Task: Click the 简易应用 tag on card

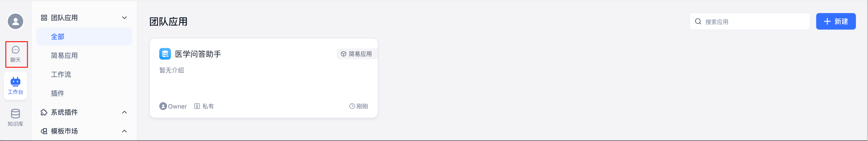Action: 357,54
